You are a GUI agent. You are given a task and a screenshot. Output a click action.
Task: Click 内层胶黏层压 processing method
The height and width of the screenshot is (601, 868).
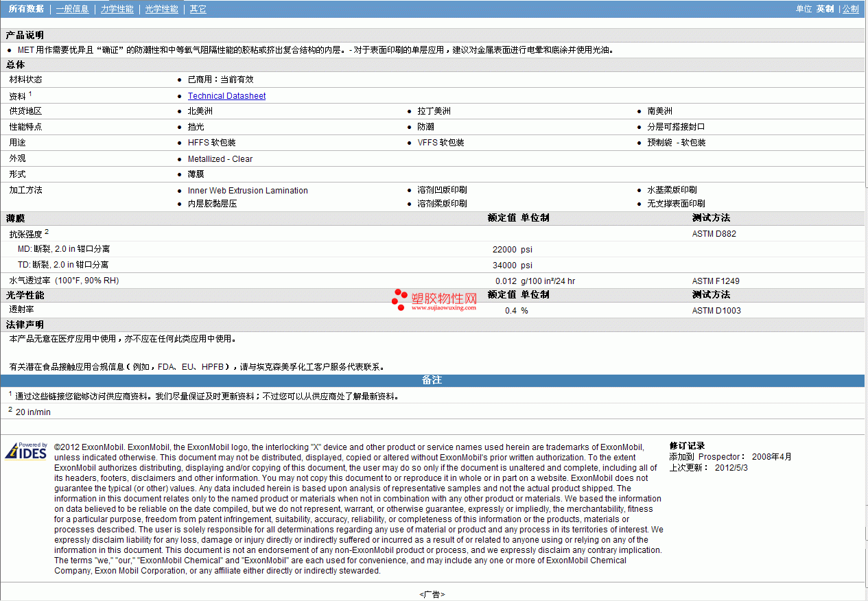click(213, 204)
